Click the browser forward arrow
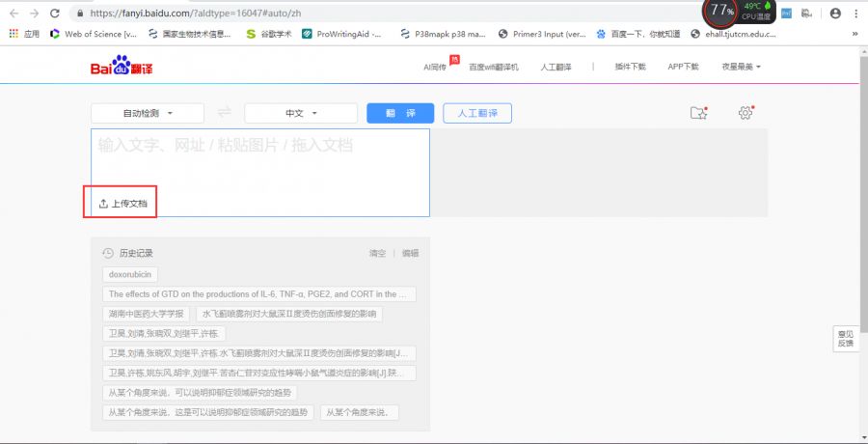Screen dimensions: 868x444 click(34, 14)
